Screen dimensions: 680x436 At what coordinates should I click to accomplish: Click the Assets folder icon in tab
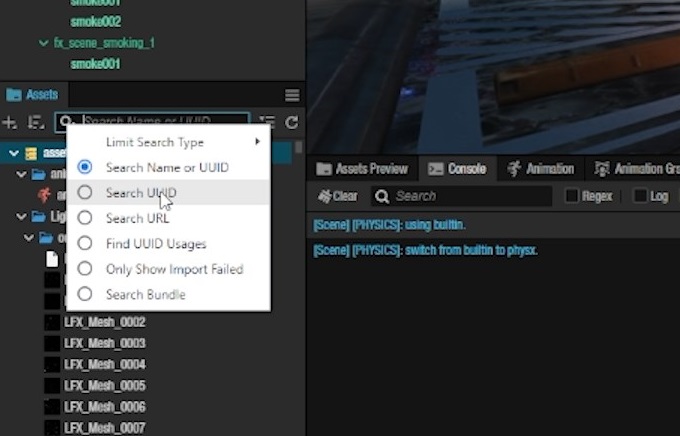tap(14, 95)
